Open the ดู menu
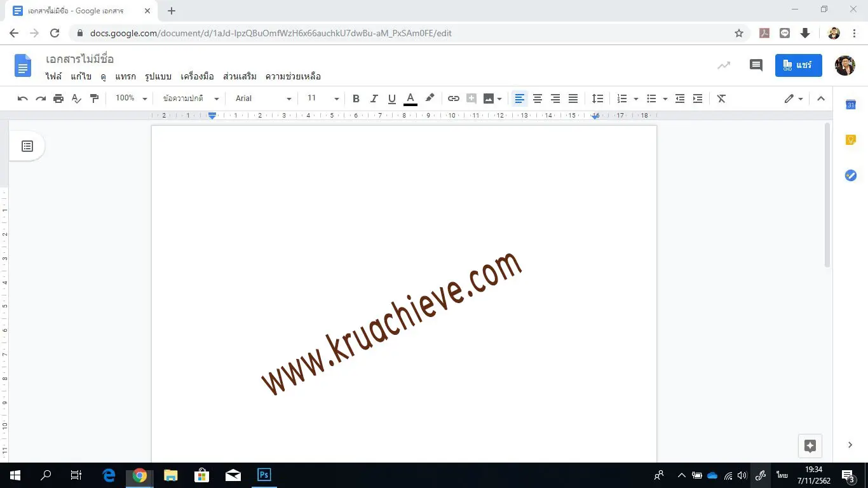The image size is (868, 488). click(x=103, y=77)
